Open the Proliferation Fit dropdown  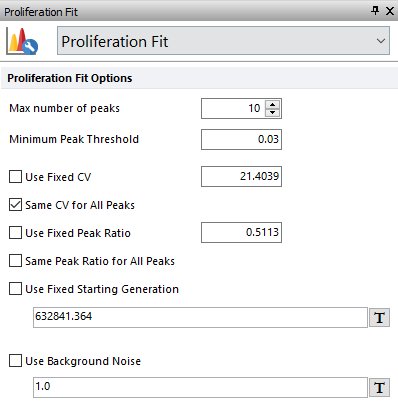[x=223, y=41]
